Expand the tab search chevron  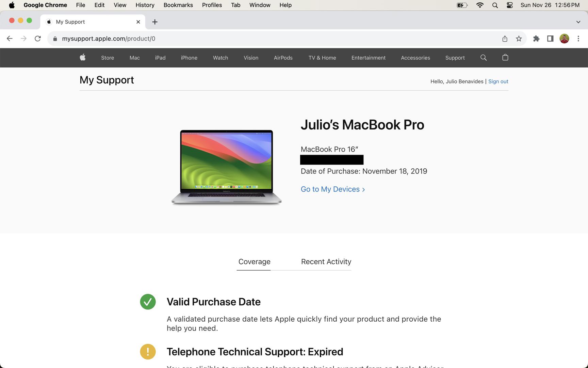click(x=578, y=22)
